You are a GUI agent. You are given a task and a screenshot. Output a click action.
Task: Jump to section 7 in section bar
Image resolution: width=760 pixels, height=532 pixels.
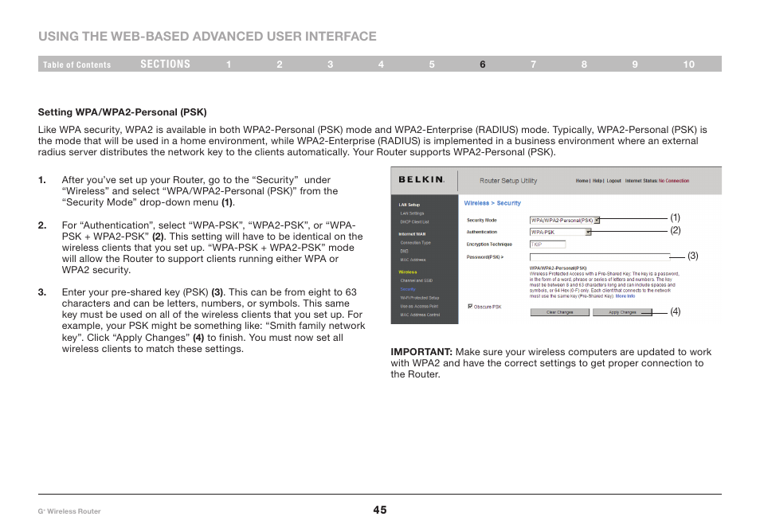pyautogui.click(x=534, y=65)
